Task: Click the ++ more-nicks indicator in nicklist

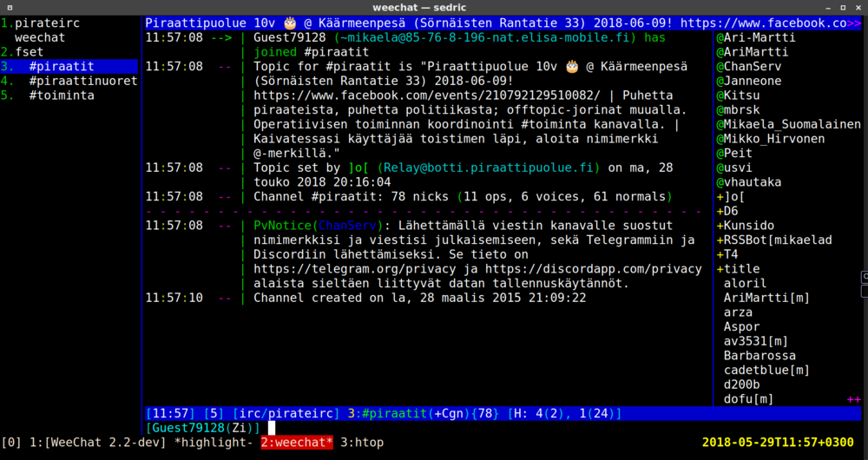Action: (853, 399)
